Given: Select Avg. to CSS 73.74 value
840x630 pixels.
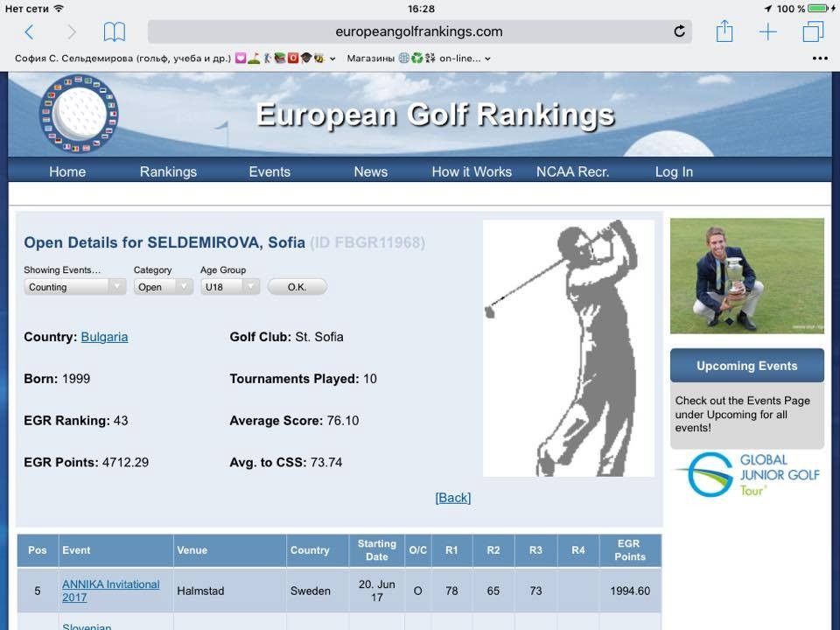Looking at the screenshot, I should [326, 462].
